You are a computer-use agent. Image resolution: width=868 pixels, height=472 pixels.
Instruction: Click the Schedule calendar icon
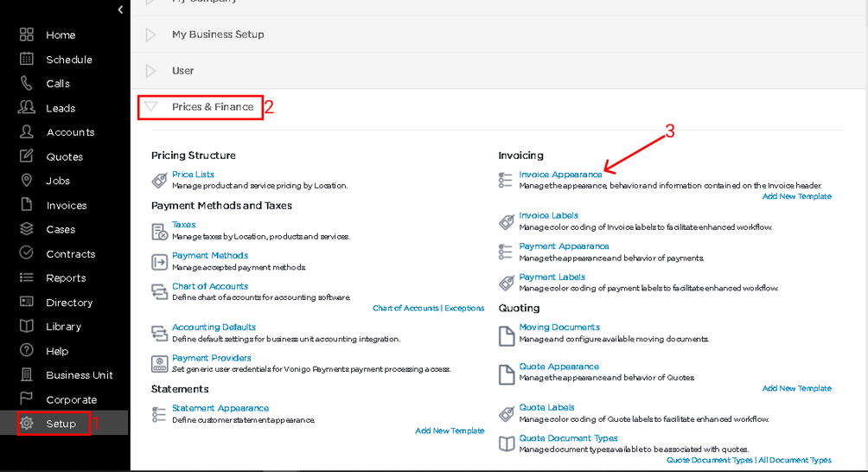point(27,59)
